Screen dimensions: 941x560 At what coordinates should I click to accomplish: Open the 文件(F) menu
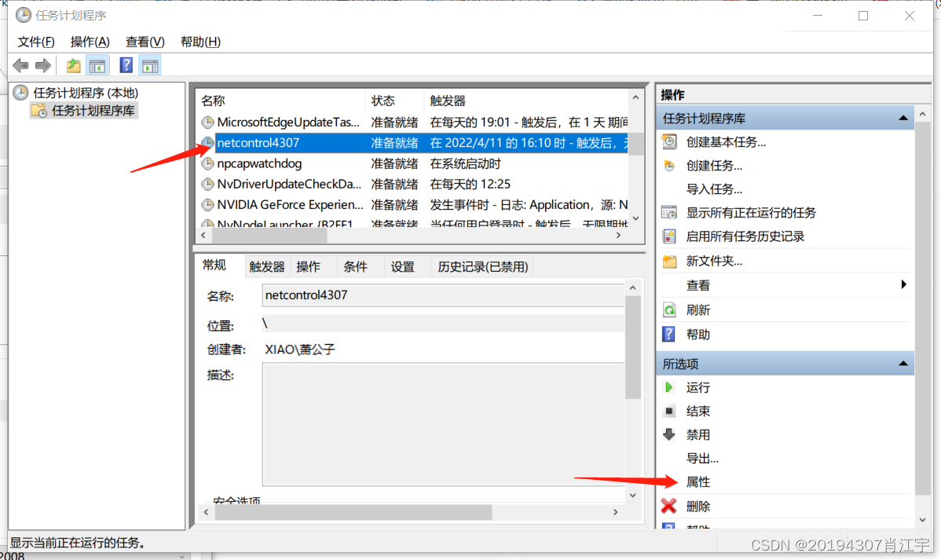coord(36,42)
